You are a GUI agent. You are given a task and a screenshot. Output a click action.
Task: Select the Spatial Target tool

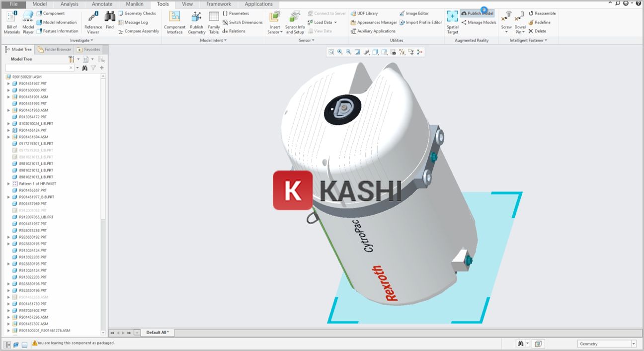point(452,22)
